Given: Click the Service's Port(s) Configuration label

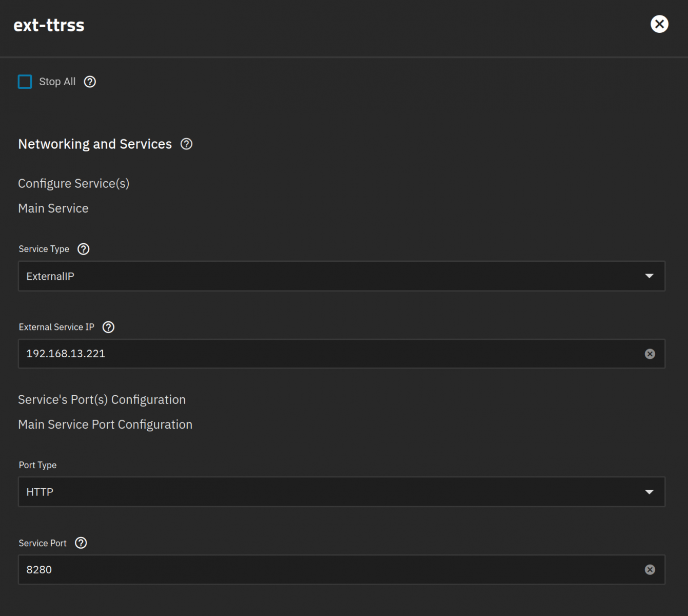Looking at the screenshot, I should 102,400.
